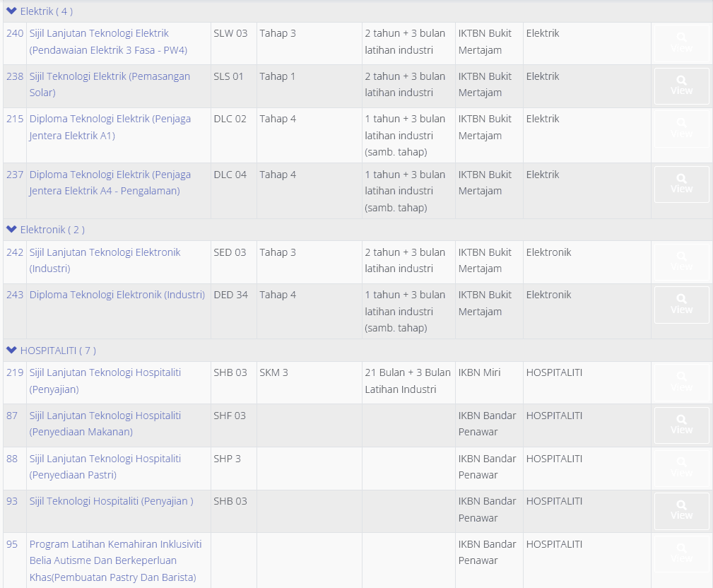
Task: Open Diploma Teknologi Elektronik (Industri) link
Action: click(117, 295)
